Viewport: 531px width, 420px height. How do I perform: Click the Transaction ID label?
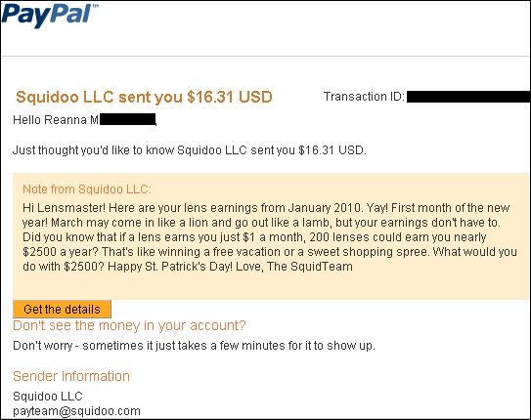click(364, 97)
